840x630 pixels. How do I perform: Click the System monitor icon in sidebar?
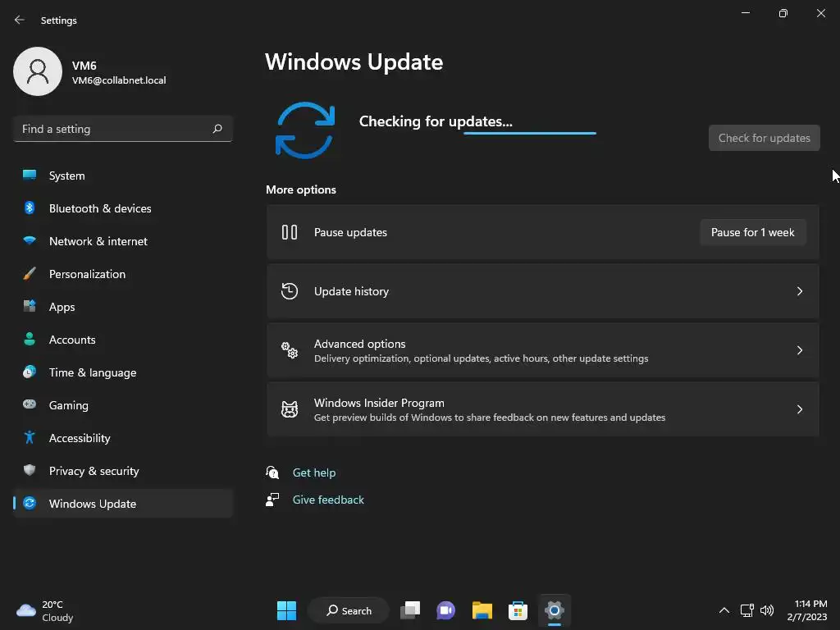pos(30,176)
